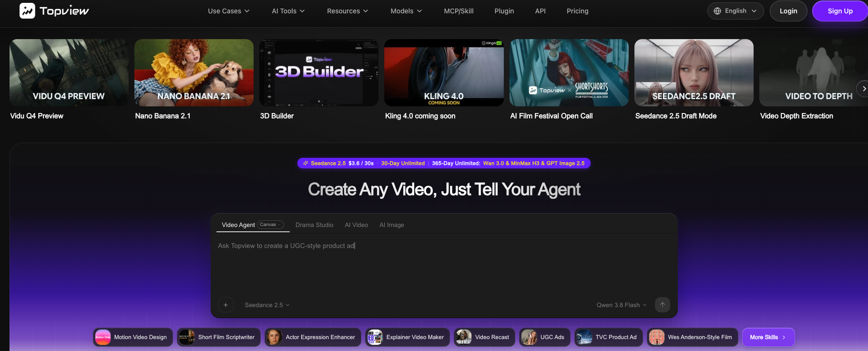Click the plus attachment icon in prompt box
The image size is (868, 351).
pos(225,305)
